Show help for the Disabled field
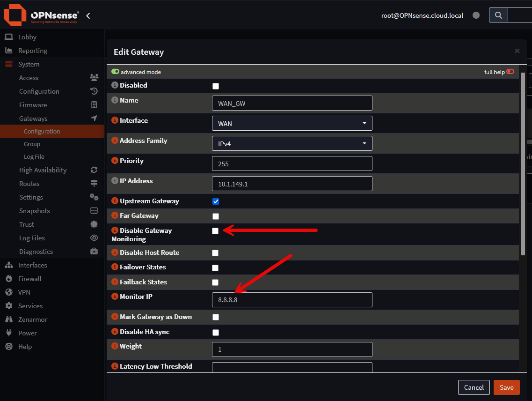Viewport: 532px width, 401px height. 115,85
